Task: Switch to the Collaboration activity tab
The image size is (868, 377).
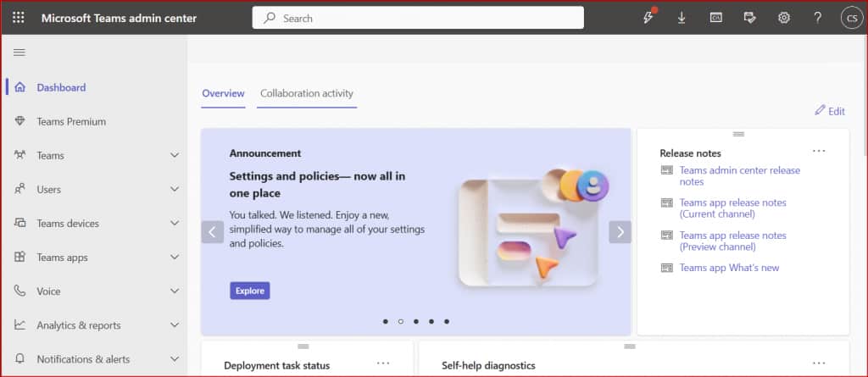Action: coord(307,93)
